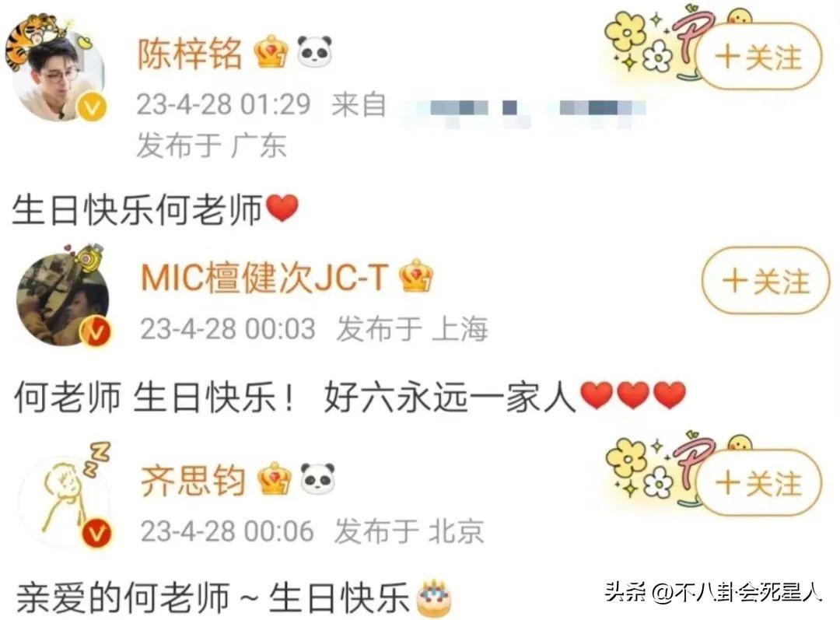Open the username 齐思钧
The height and width of the screenshot is (620, 840).
(194, 480)
